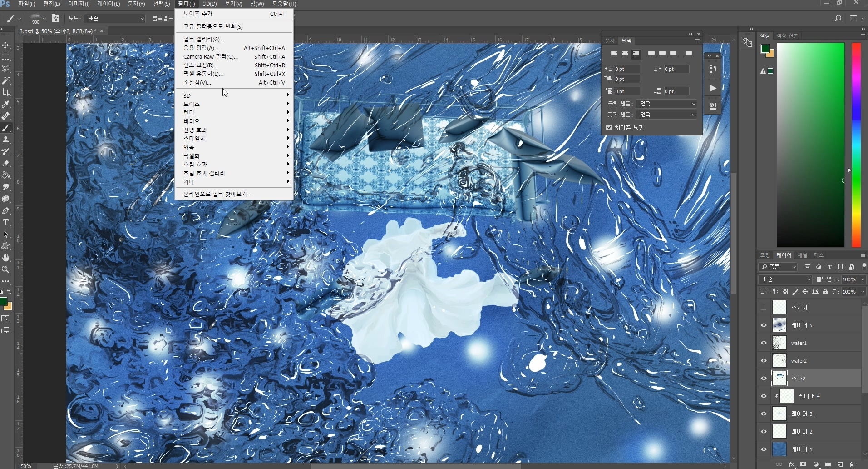Hide the 레이어 3 layer
Image resolution: width=868 pixels, height=469 pixels.
(x=764, y=414)
